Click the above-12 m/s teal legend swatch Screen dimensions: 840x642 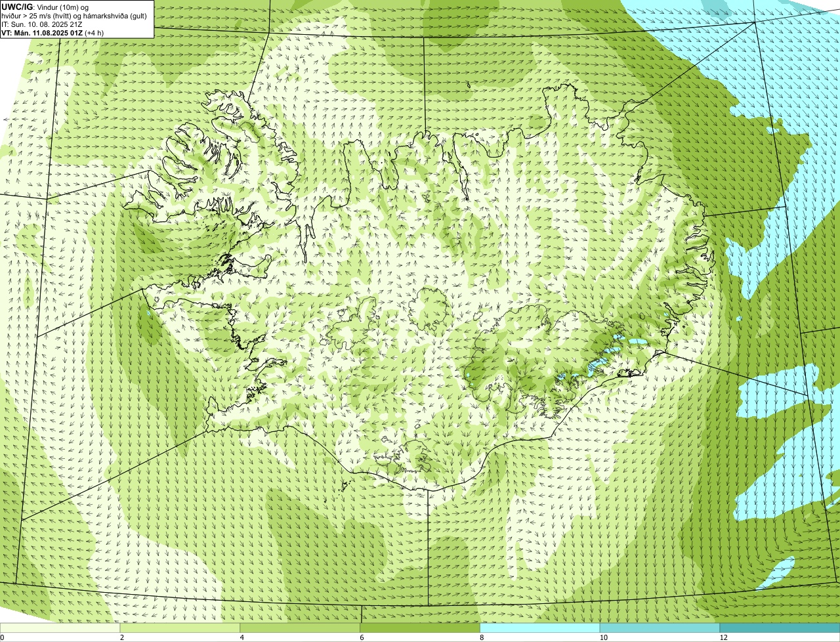(x=780, y=628)
